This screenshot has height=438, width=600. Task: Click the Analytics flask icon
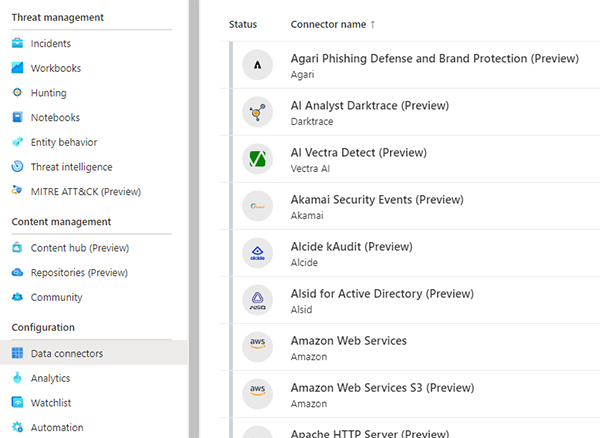click(x=17, y=378)
